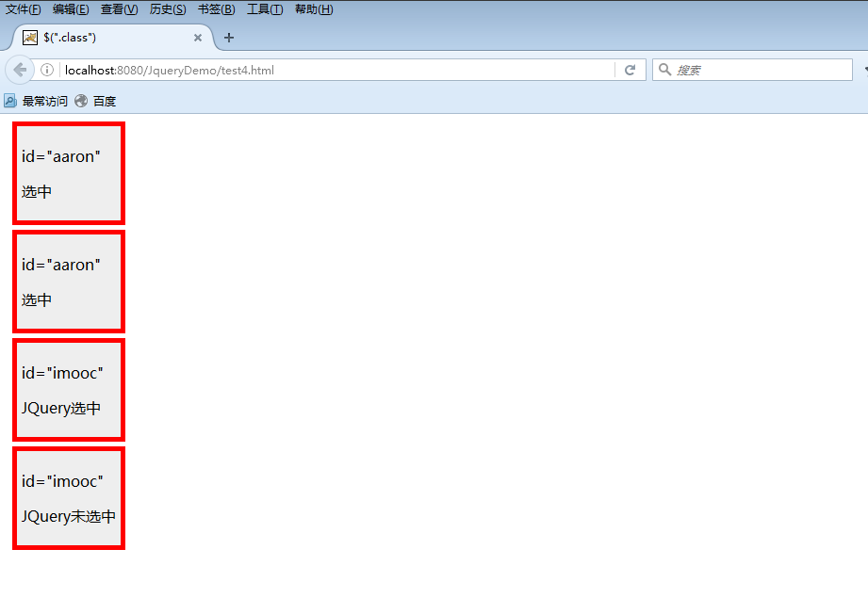Click the browser back arrow button

pyautogui.click(x=20, y=71)
